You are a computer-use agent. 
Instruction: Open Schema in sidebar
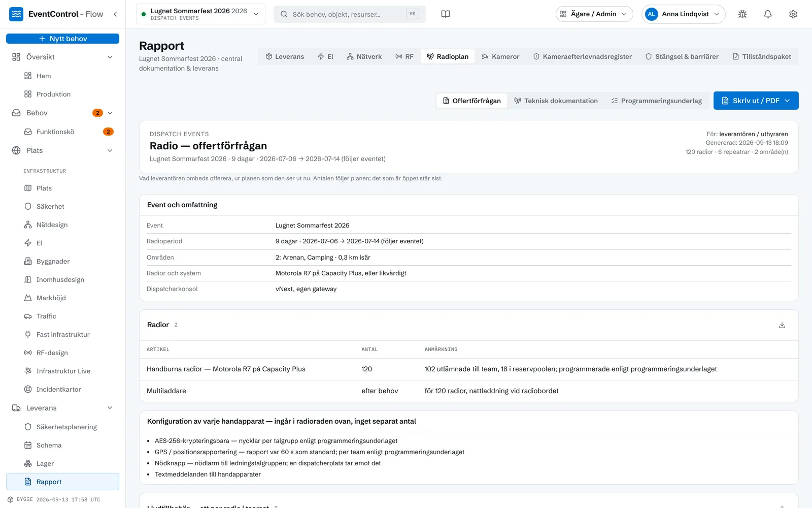[x=62, y=445]
